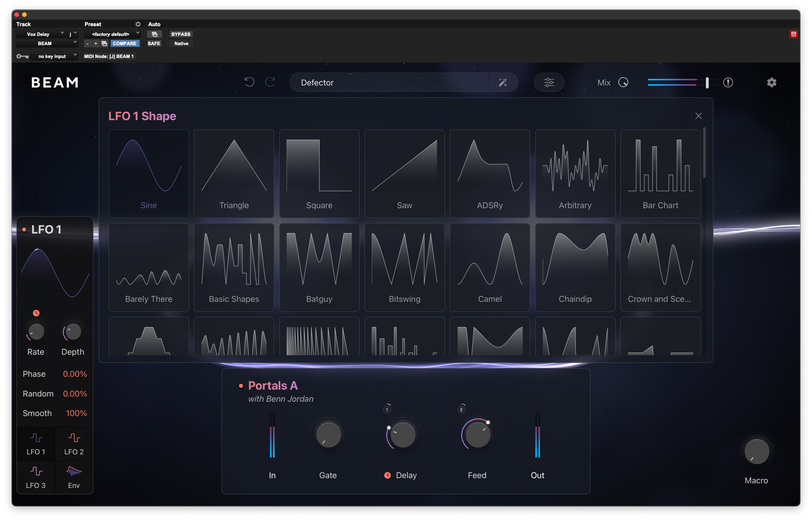Click the SAFE button
Image resolution: width=812 pixels, height=520 pixels.
[154, 44]
